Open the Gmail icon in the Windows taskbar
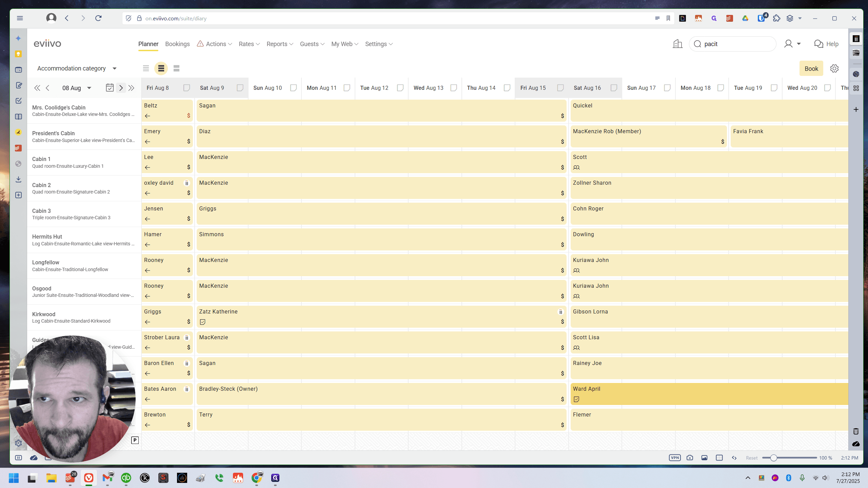868x488 pixels. (107, 478)
